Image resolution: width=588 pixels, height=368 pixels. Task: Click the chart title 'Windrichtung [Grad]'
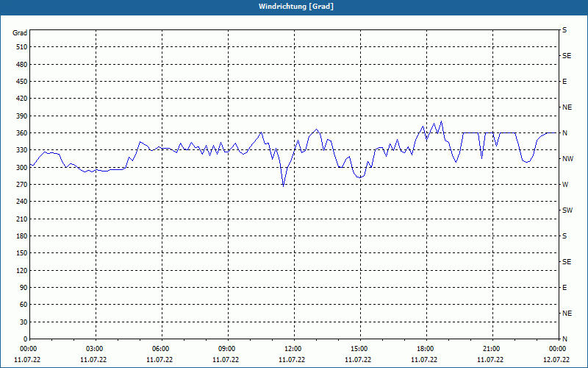tap(296, 7)
